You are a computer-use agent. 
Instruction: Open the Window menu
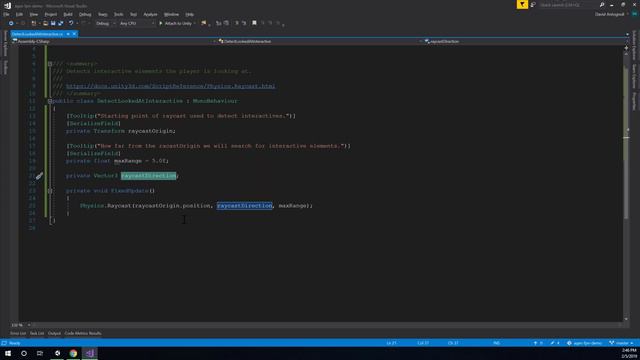coord(171,14)
